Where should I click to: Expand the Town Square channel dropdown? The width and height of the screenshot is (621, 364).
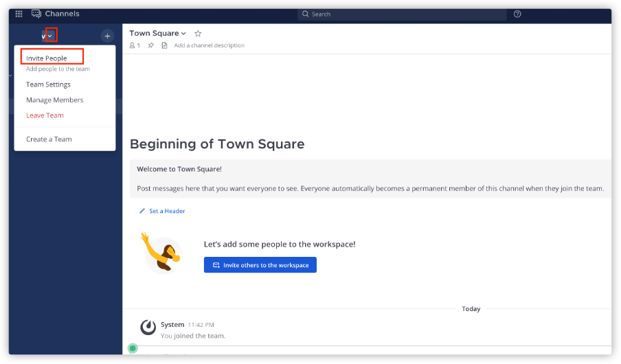183,34
